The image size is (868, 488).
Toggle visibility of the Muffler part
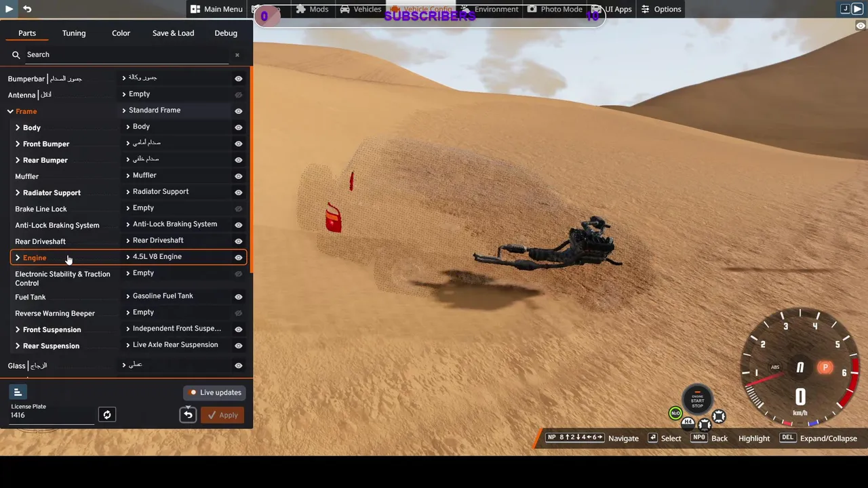[239, 176]
